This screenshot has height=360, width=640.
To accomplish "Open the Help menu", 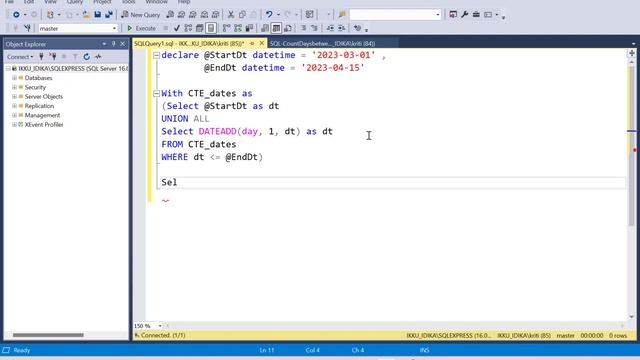I will pyautogui.click(x=184, y=2).
